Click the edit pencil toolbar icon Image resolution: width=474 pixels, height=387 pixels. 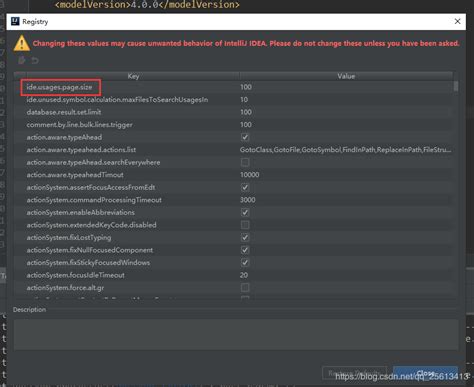click(x=22, y=60)
